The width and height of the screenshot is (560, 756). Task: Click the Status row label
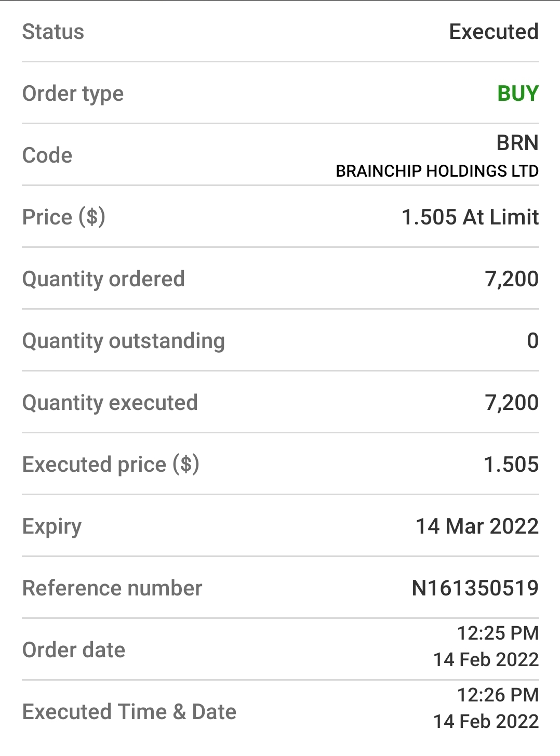coord(53,32)
